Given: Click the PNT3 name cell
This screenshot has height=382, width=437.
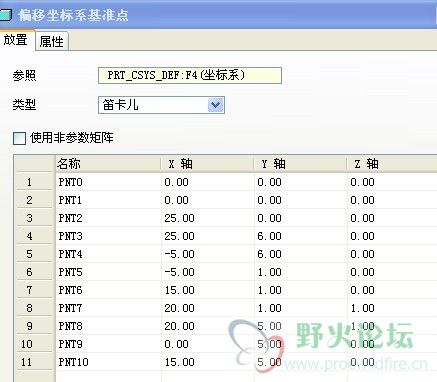Looking at the screenshot, I should tap(108, 236).
